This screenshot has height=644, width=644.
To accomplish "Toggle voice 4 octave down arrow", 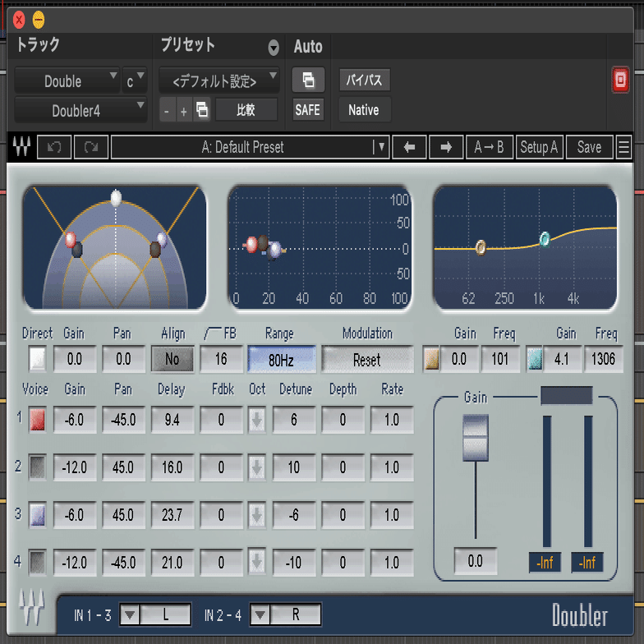I will [x=257, y=562].
